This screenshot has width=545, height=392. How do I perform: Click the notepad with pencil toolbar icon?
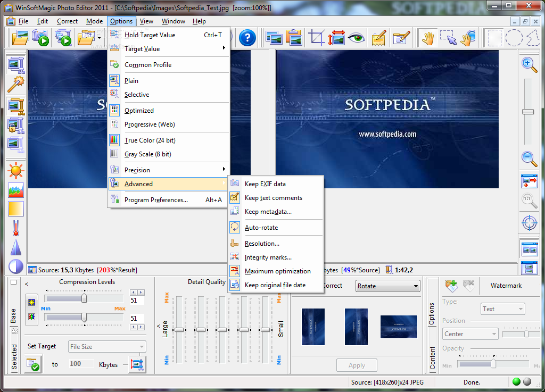[379, 38]
